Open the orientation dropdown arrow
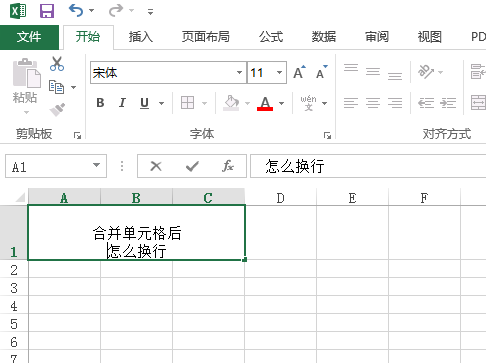This screenshot has width=486, height=363. click(x=440, y=72)
